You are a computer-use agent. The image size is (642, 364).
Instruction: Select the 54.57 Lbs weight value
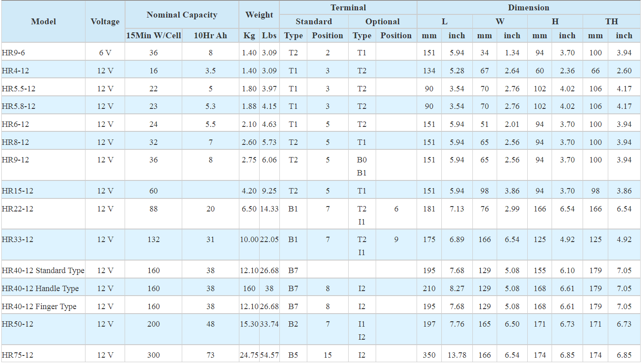269,355
